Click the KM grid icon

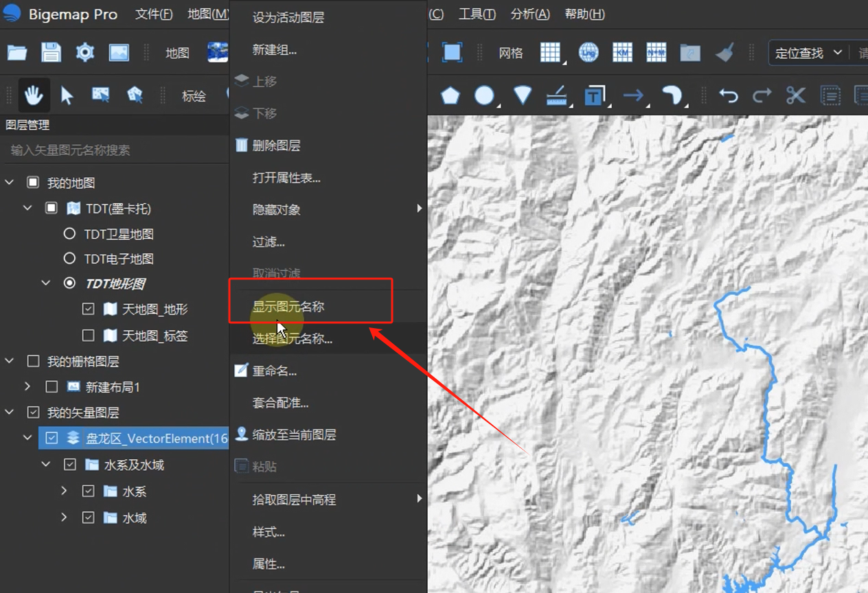pos(622,53)
